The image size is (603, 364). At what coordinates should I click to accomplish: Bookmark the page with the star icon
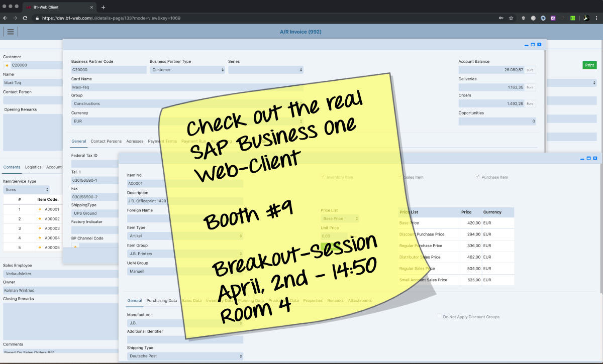tap(511, 18)
